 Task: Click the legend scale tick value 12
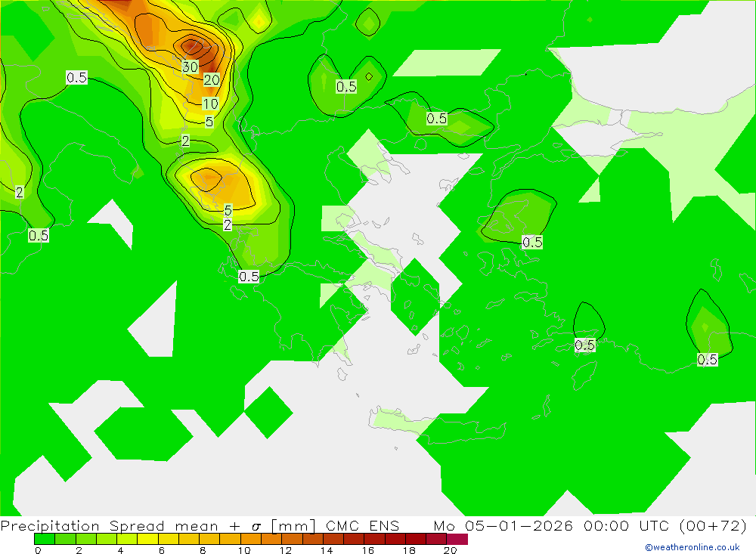click(286, 550)
